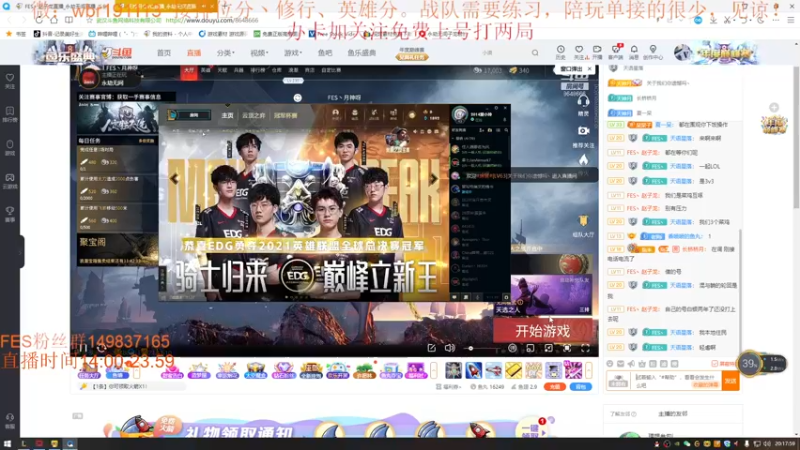Open the danmaku edit icon on player
This screenshot has width=800, height=450.
(x=432, y=348)
